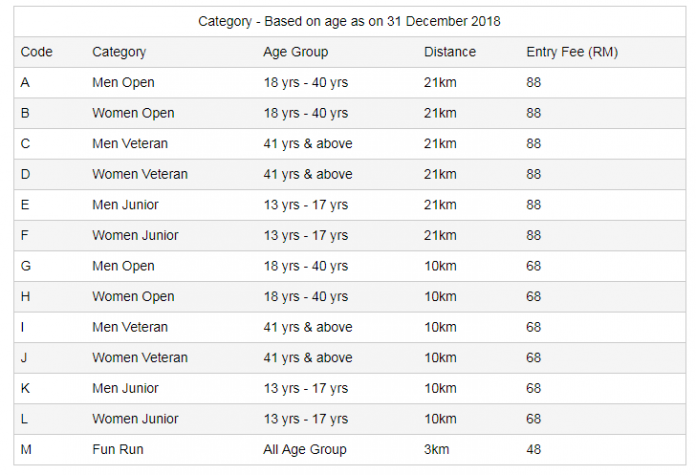Select Women Veteran in row D

140,174
